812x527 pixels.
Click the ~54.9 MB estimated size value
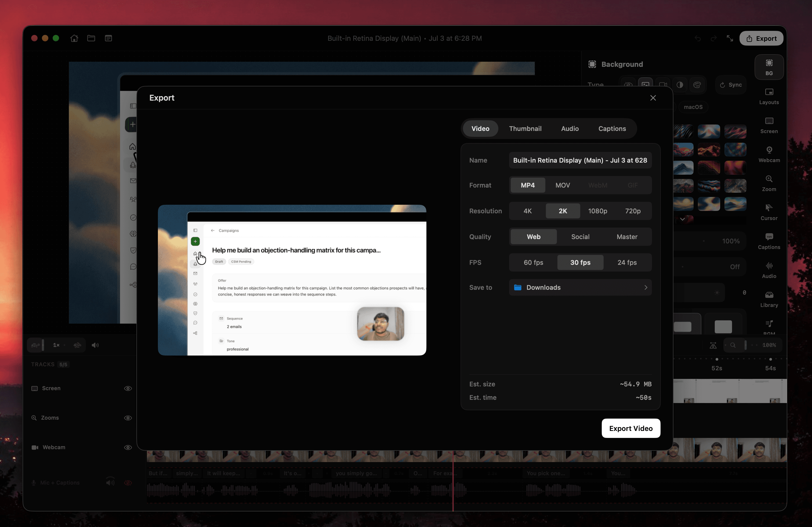tap(636, 384)
